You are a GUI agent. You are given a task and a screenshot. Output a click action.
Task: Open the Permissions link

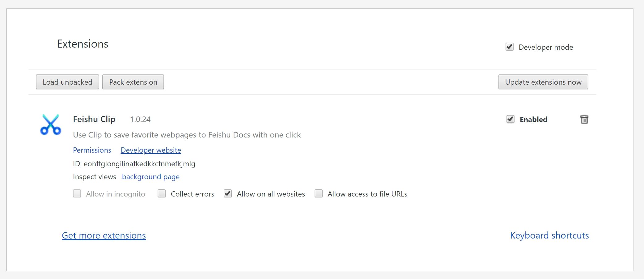[x=92, y=150]
